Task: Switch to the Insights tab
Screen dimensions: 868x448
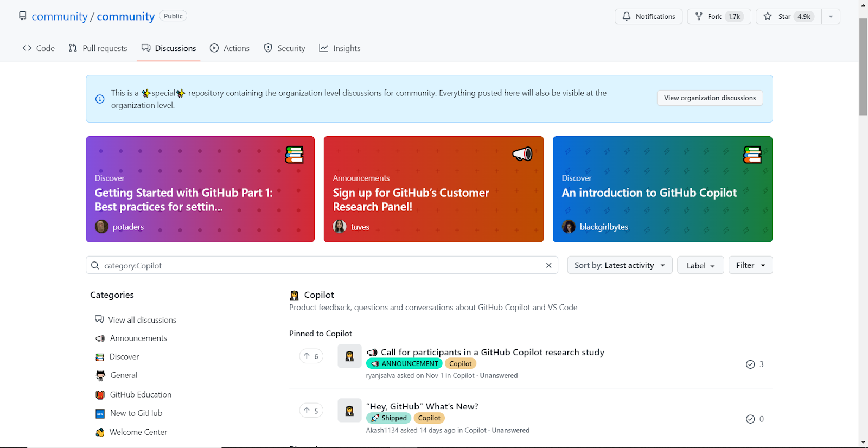Action: [x=340, y=48]
